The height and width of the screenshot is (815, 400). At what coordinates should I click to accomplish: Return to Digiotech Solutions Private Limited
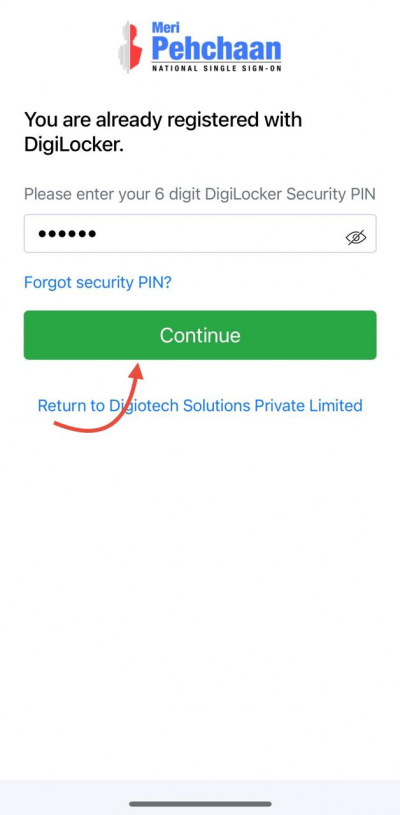pyautogui.click(x=200, y=405)
